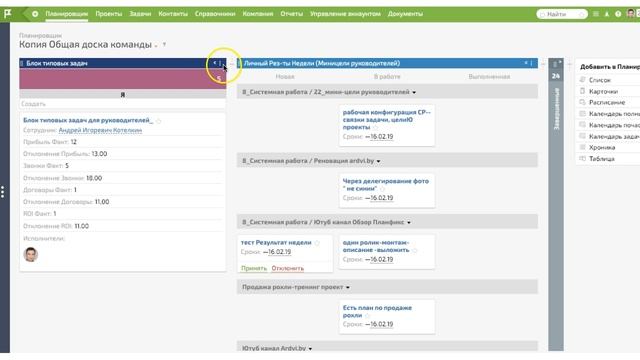
Task: Click the Выполненная column header
Action: [489, 77]
